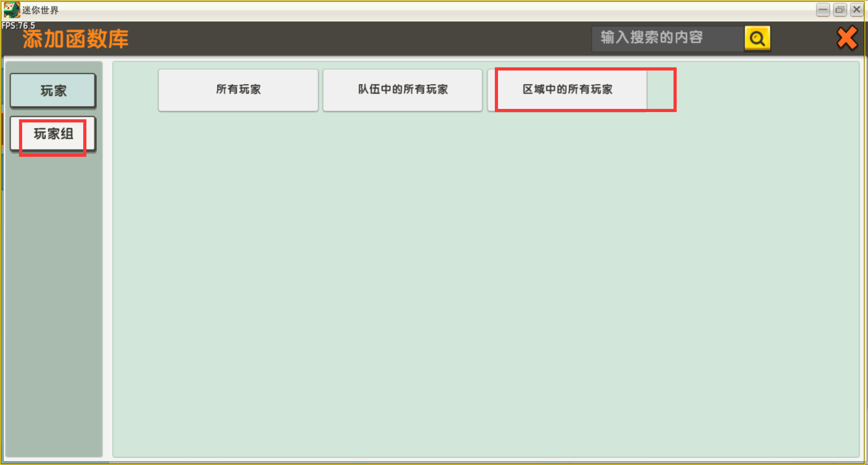Click the FPS counter readout
Viewport: 868px width, 465px height.
[x=18, y=26]
